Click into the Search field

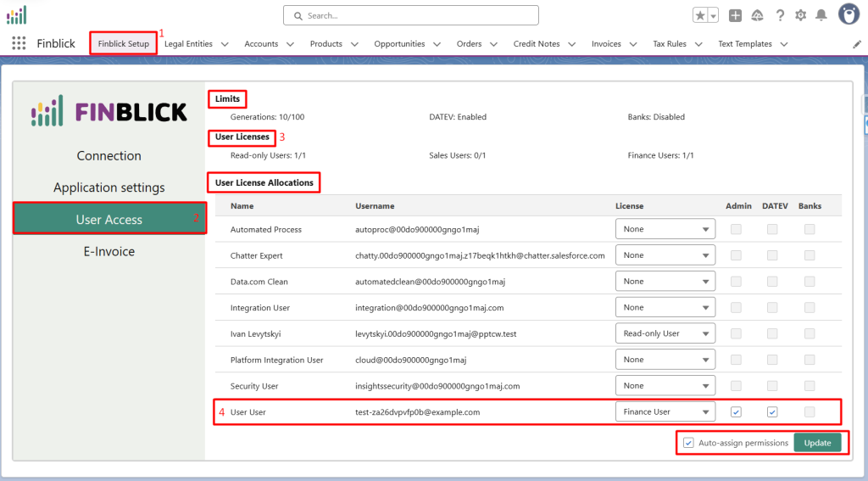[411, 15]
